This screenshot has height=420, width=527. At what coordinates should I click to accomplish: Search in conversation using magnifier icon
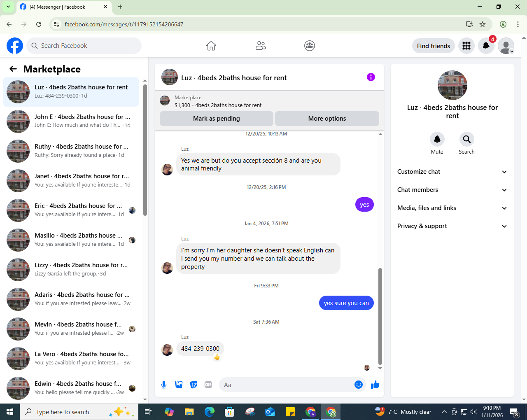click(467, 139)
